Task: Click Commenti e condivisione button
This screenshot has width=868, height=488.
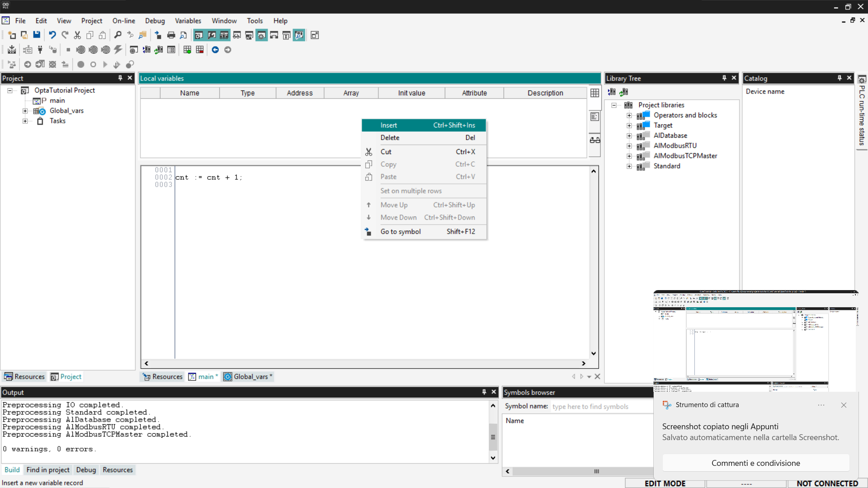Action: pyautogui.click(x=755, y=463)
